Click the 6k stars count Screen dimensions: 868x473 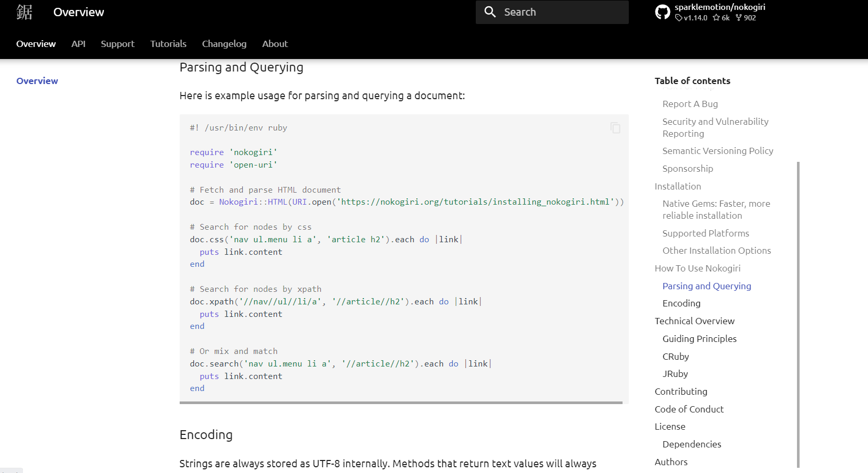721,18
